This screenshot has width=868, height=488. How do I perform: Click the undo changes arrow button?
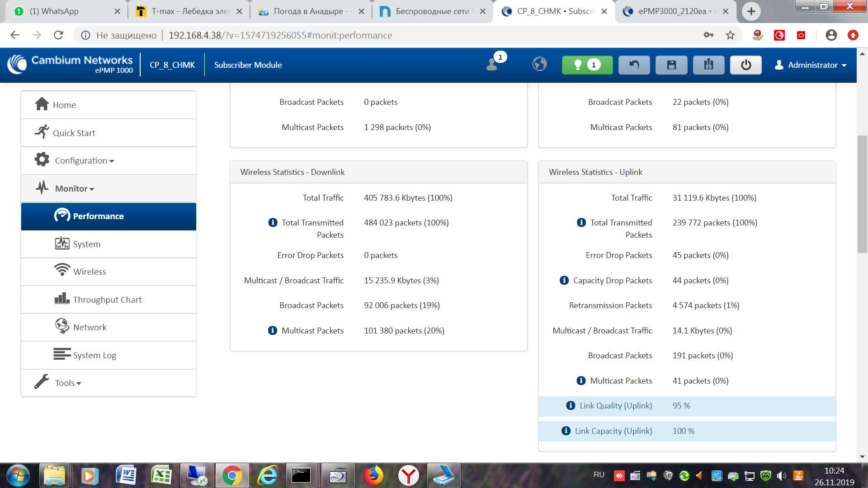point(634,65)
